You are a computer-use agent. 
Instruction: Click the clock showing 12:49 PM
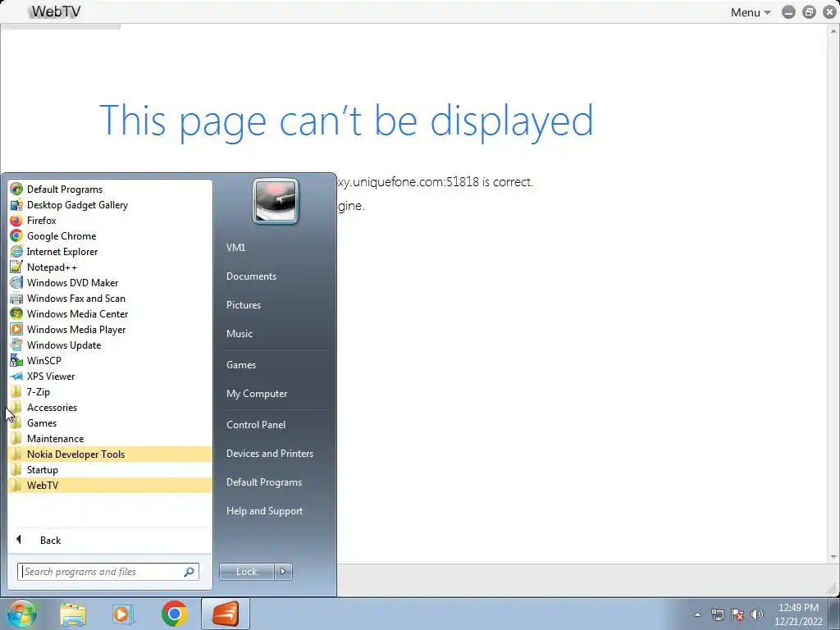798,608
